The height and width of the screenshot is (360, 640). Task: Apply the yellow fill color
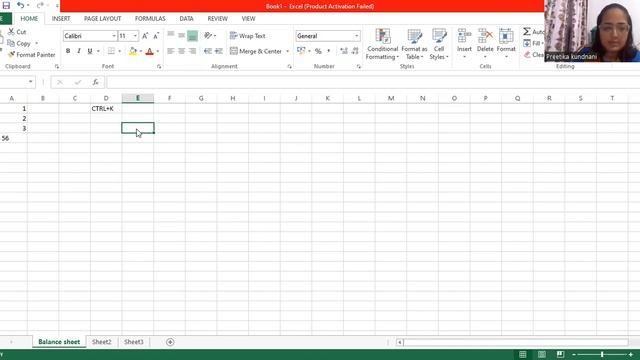tap(133, 51)
